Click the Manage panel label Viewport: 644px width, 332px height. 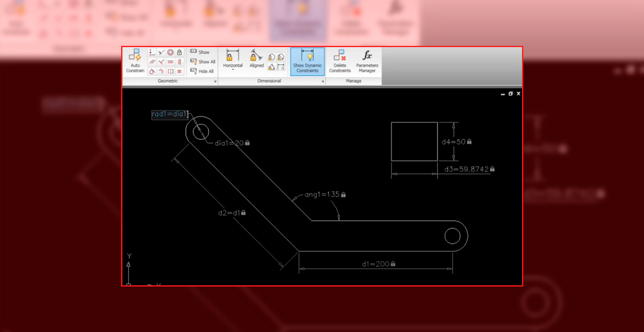click(353, 81)
